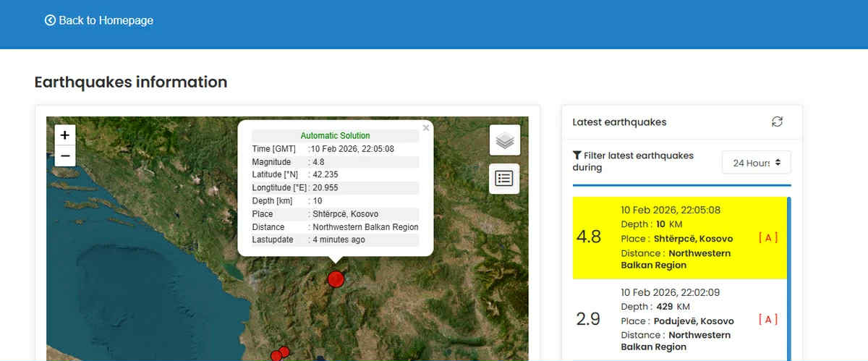Open the map layers control
868x361 pixels.
coord(504,140)
